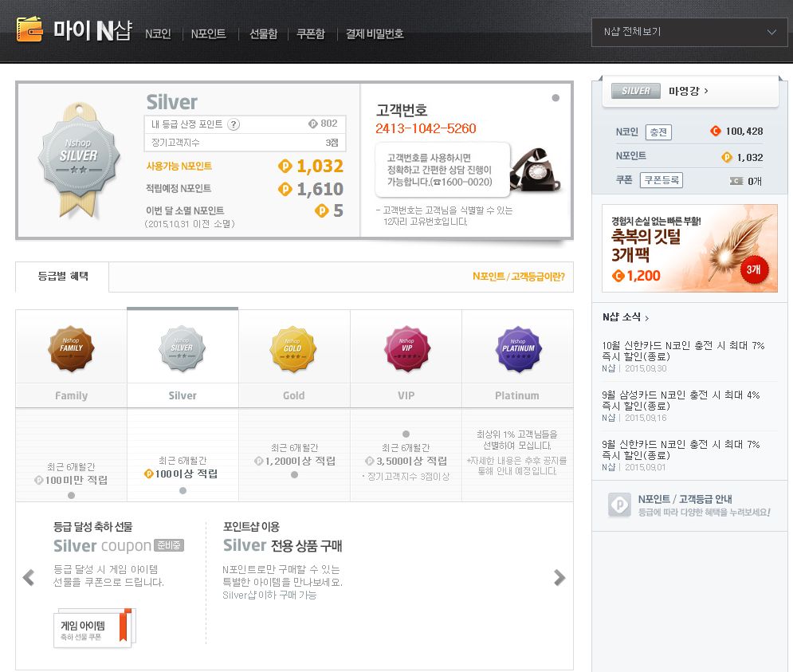The height and width of the screenshot is (672, 793).
Task: Click the 쿠폰등록 button
Action: tap(662, 180)
